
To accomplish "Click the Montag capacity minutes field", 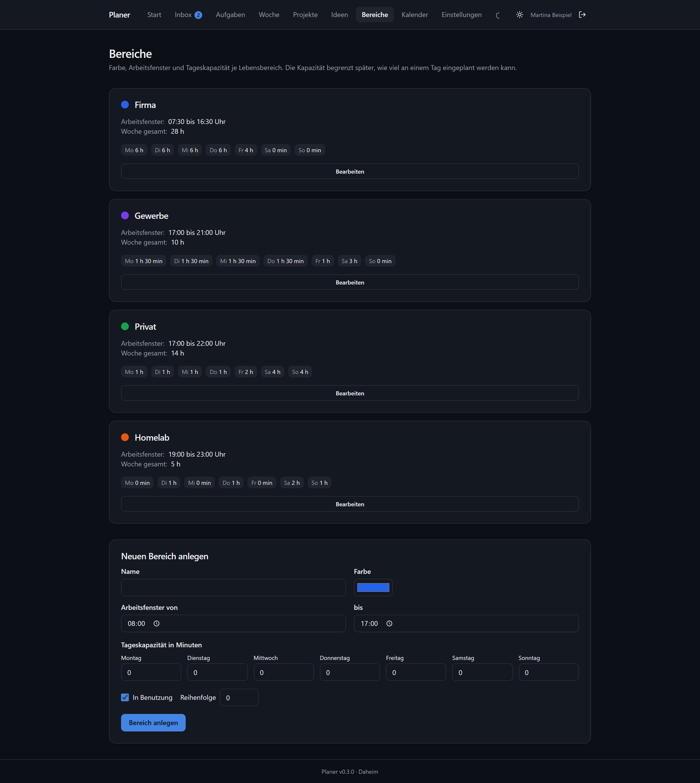I will (151, 672).
